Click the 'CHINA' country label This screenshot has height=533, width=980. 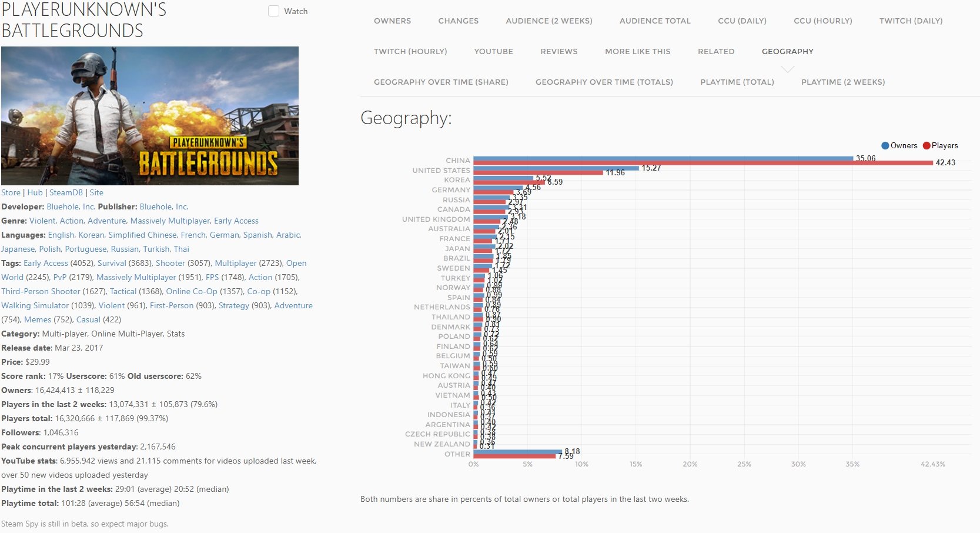(x=458, y=161)
